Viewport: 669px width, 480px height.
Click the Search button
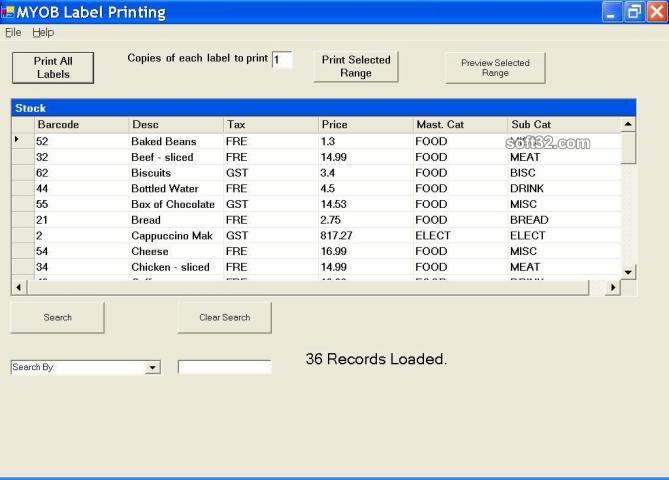pos(57,317)
